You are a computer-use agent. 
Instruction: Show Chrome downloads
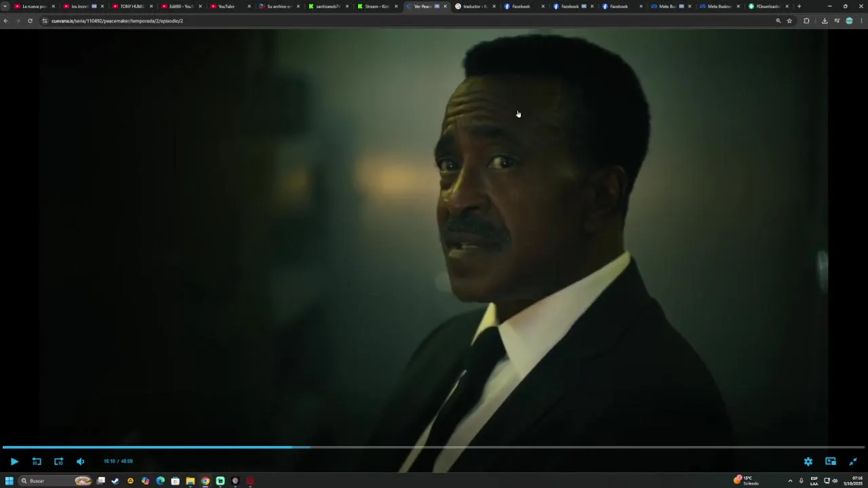click(x=825, y=21)
